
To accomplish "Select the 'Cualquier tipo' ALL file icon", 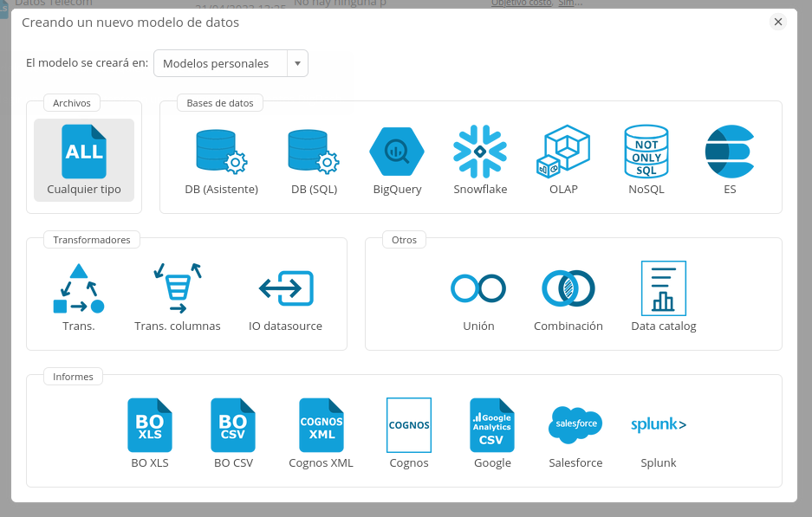I will 84,152.
